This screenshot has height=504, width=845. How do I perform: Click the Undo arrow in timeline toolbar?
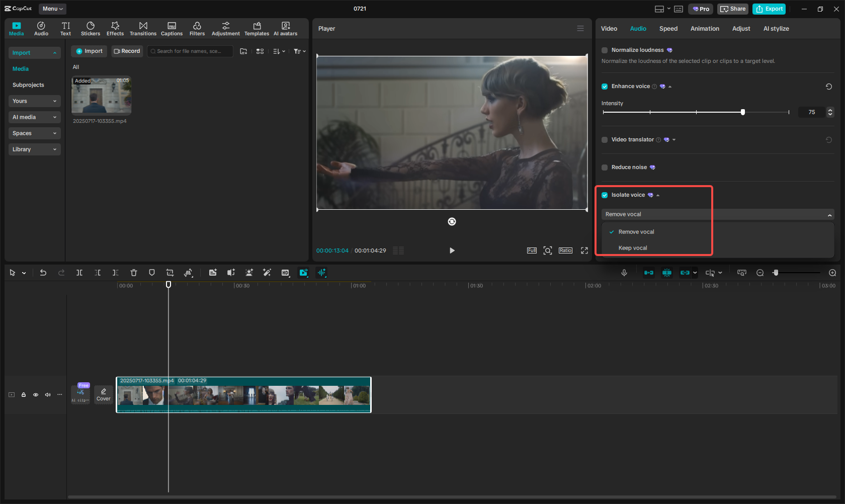click(43, 273)
